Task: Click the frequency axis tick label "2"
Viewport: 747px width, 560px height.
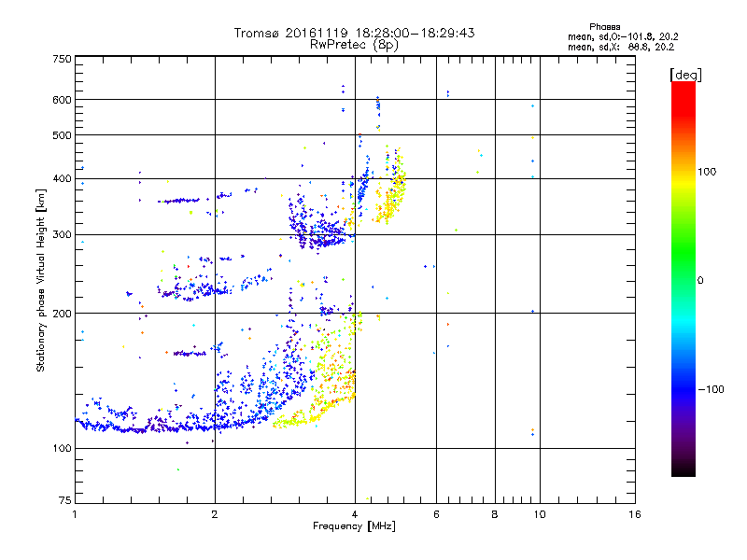Action: (215, 514)
